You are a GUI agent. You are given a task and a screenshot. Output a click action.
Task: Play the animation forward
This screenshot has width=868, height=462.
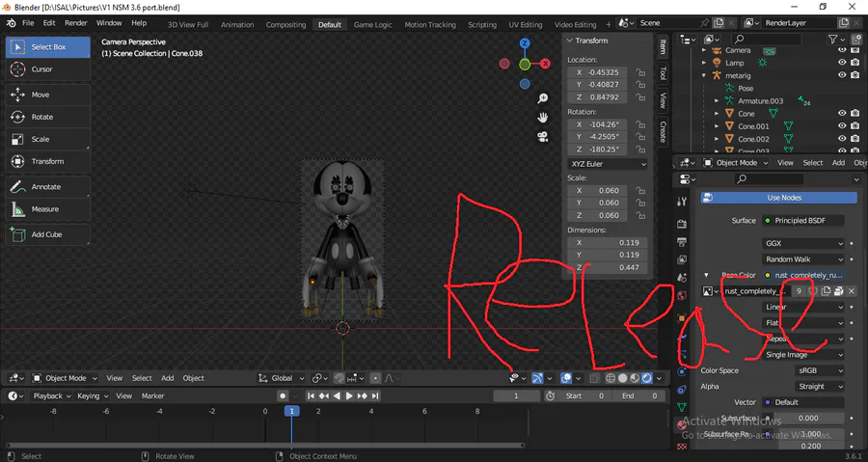(x=349, y=396)
